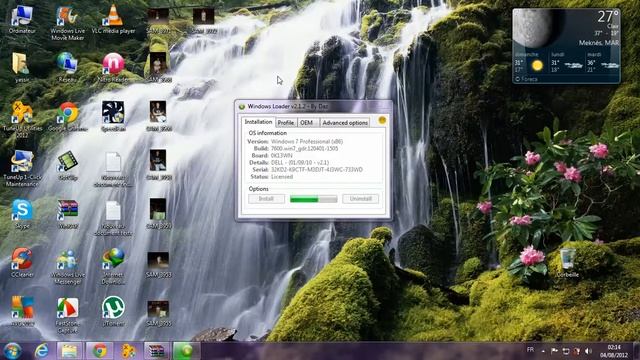Launch TuneUp 1-Click Maintenance shortcut
This screenshot has width=640, height=360.
pos(22,168)
